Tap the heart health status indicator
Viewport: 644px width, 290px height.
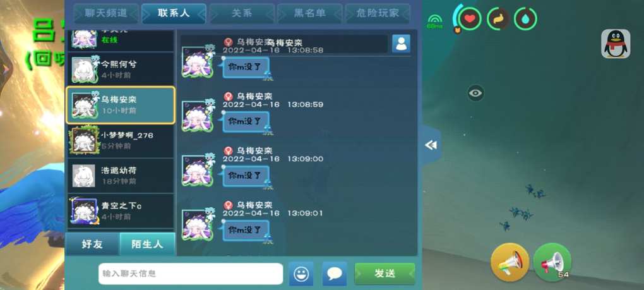(x=470, y=19)
